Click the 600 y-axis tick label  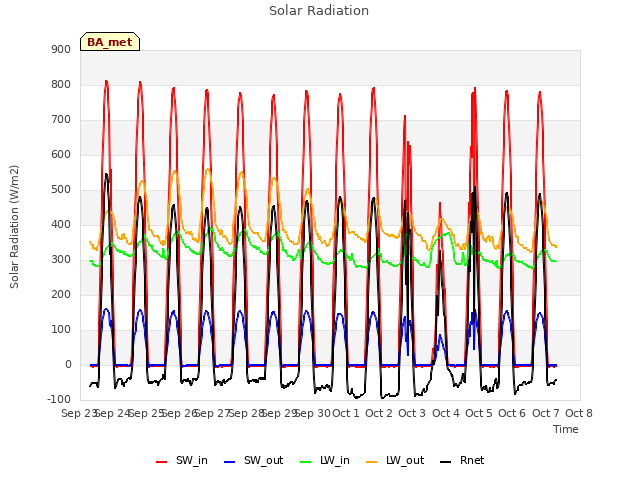click(61, 155)
